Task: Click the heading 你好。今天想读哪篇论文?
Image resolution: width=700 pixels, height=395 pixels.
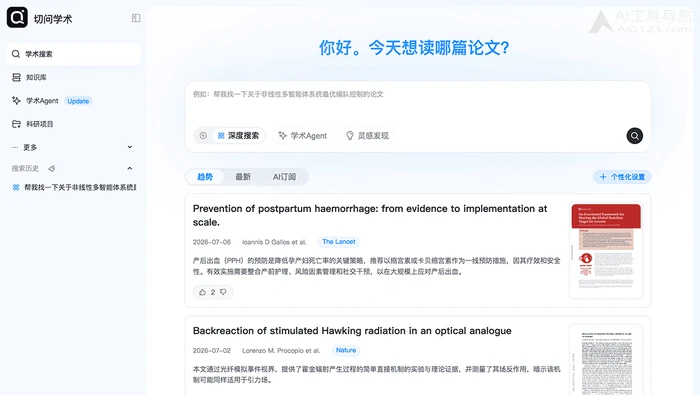Action: 414,48
